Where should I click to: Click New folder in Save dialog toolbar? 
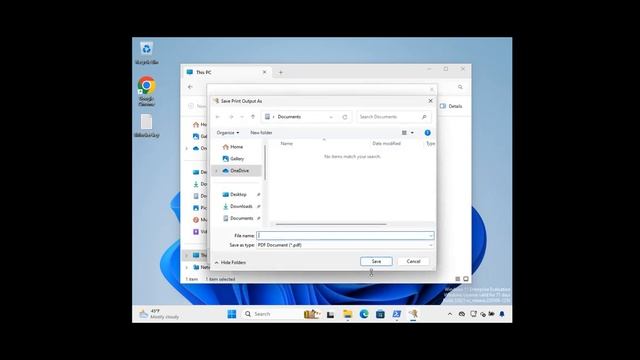261,133
